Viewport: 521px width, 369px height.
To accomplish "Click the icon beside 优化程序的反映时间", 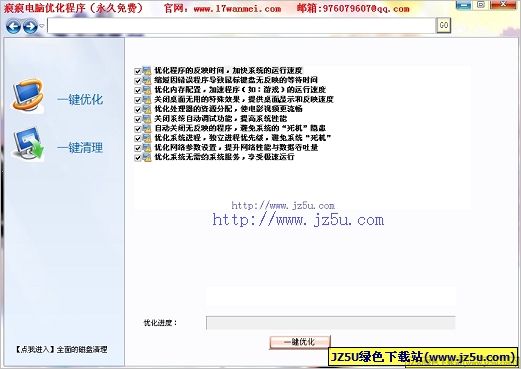I will click(147, 71).
